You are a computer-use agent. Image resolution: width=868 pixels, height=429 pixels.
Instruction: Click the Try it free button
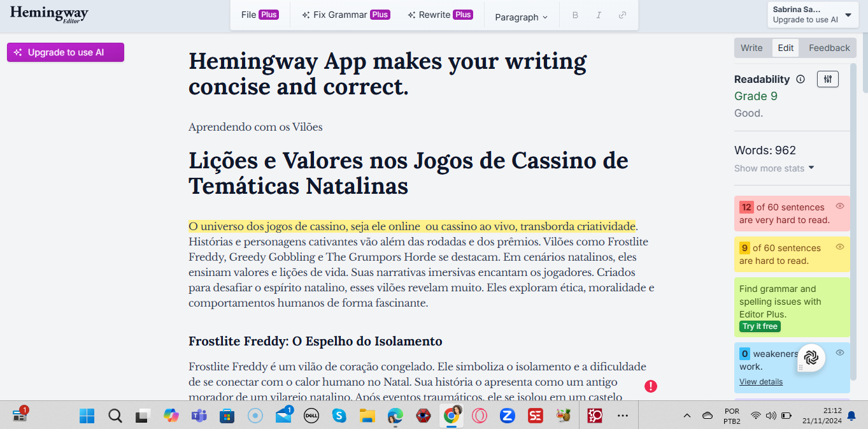tap(760, 326)
